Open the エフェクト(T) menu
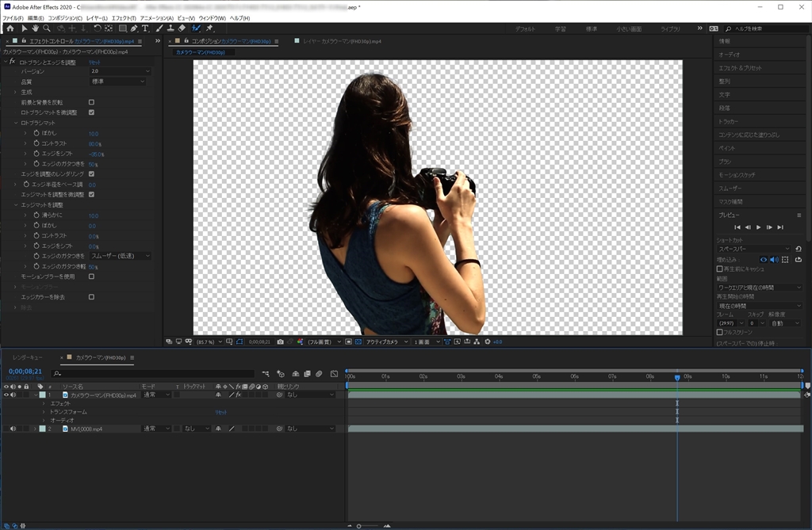Screen dimensions: 812x530 pos(124,17)
